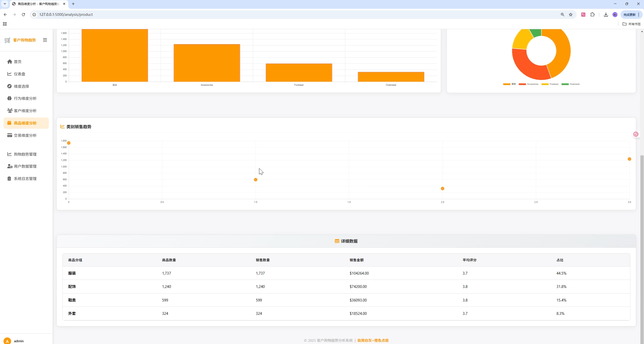The height and width of the screenshot is (344, 644).
Task: Click the browser profile avatar
Action: coord(615,15)
